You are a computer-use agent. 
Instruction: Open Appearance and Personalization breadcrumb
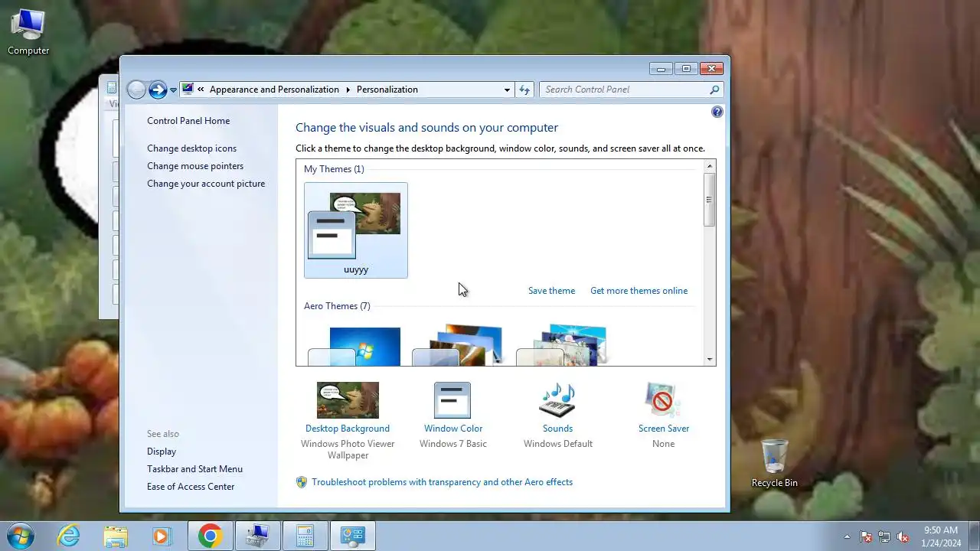(x=274, y=90)
